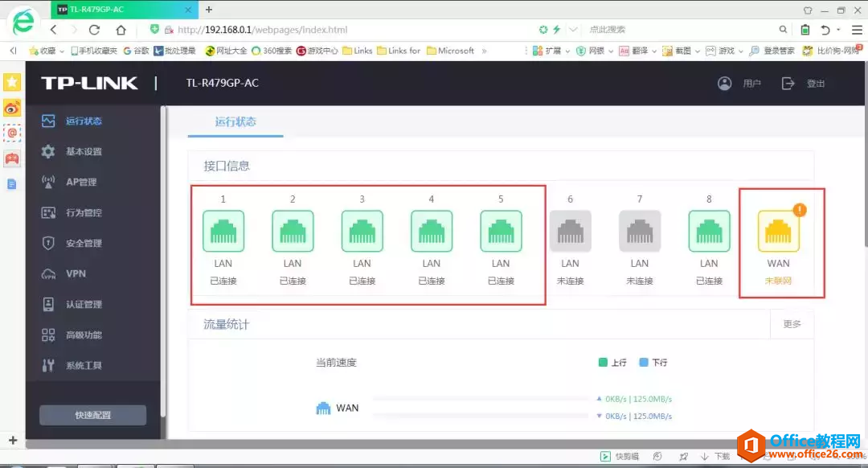Click the mail @ sidebar icon
The image size is (868, 468).
(11, 133)
